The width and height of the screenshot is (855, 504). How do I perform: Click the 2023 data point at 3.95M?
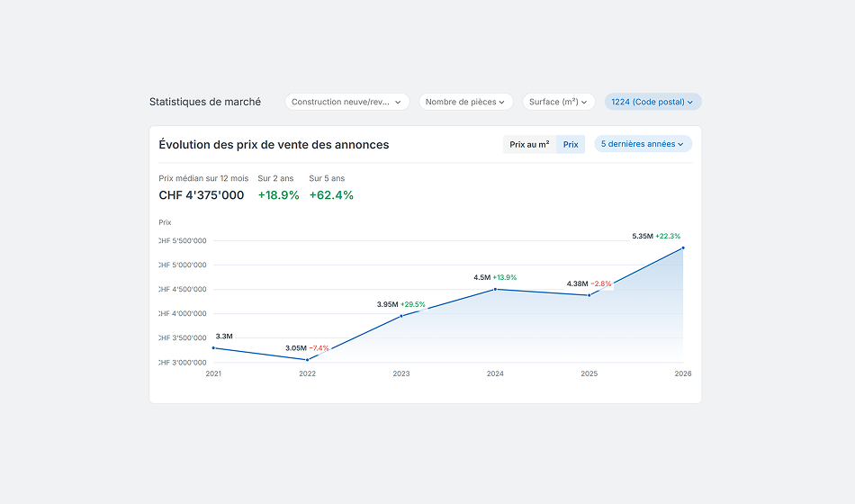click(401, 316)
